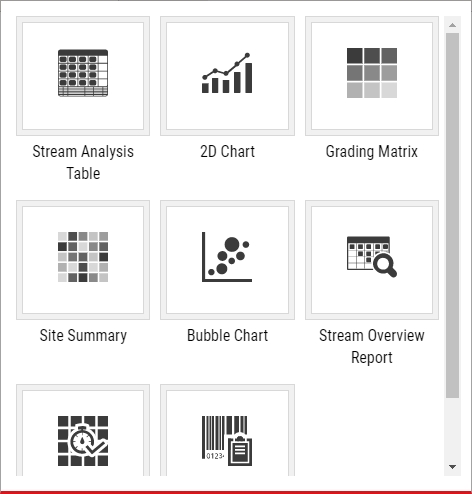The image size is (472, 494).
Task: Click the Stream Analysis Table label
Action: pos(83,162)
